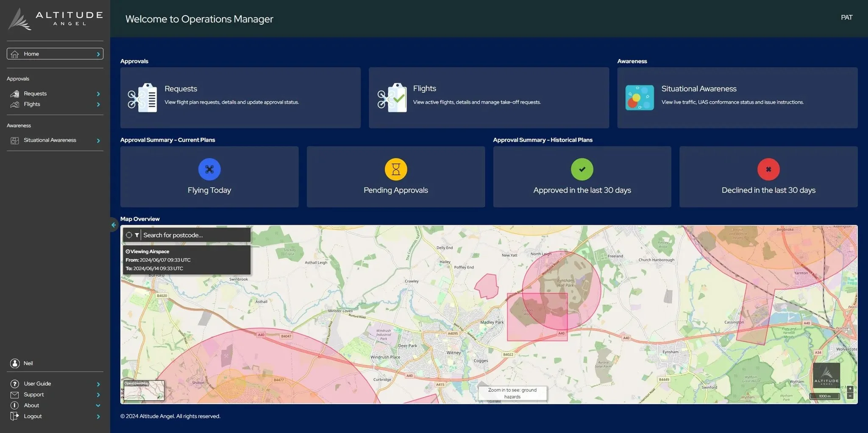Click the Logout door icon
Viewport: 868px width, 433px height.
15,416
